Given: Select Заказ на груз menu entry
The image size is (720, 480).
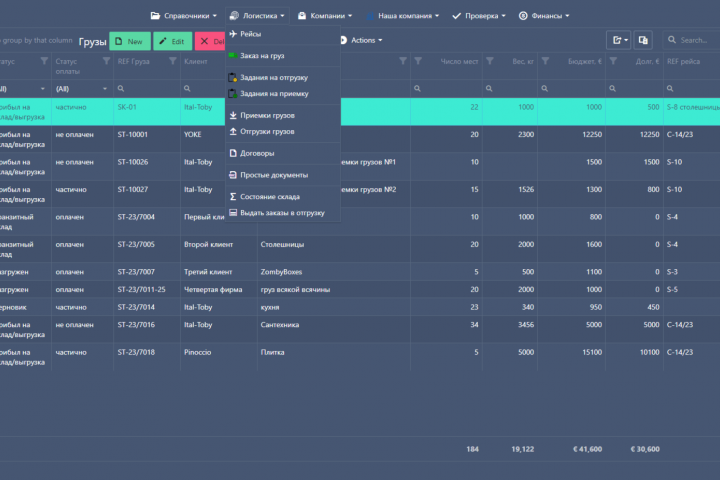Looking at the screenshot, I should click(283, 56).
